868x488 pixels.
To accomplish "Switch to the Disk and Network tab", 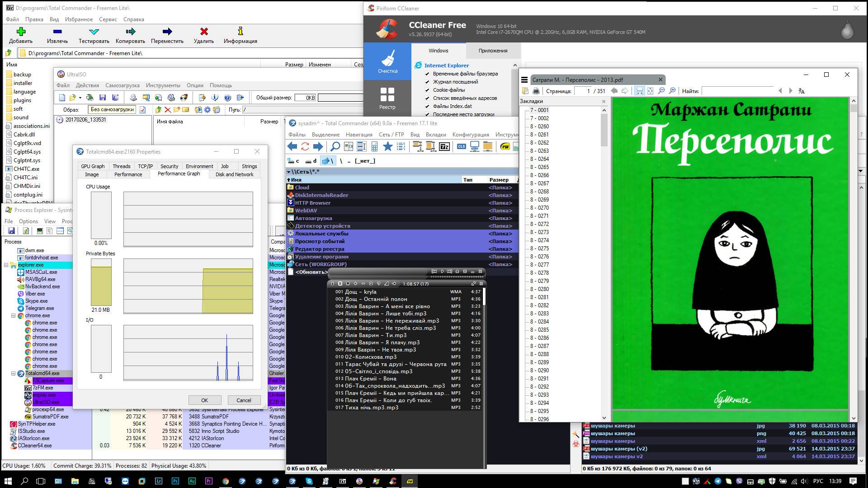I will click(234, 174).
